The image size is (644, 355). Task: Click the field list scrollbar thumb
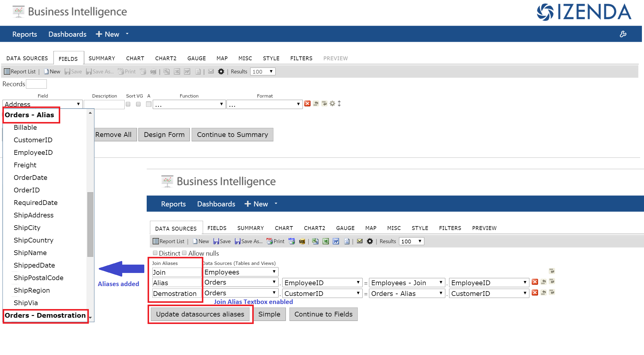click(90, 224)
